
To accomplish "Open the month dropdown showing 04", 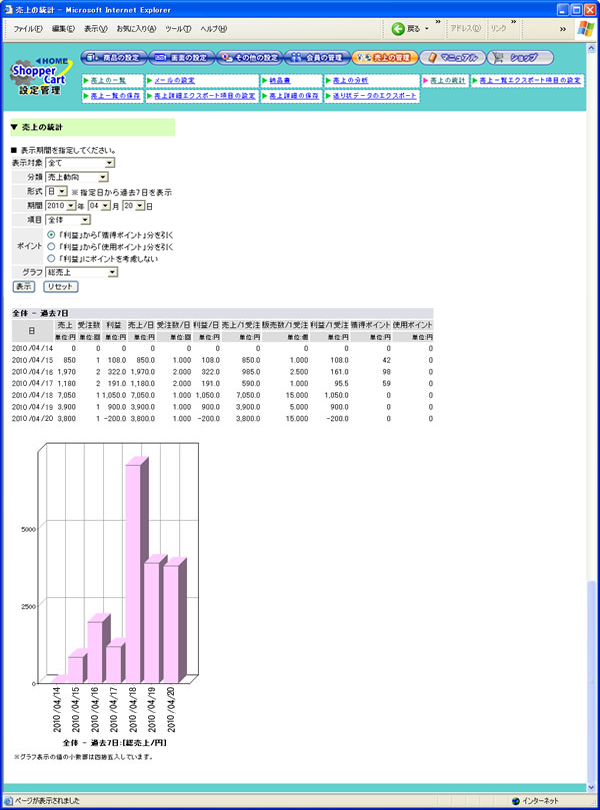I will pyautogui.click(x=99, y=206).
